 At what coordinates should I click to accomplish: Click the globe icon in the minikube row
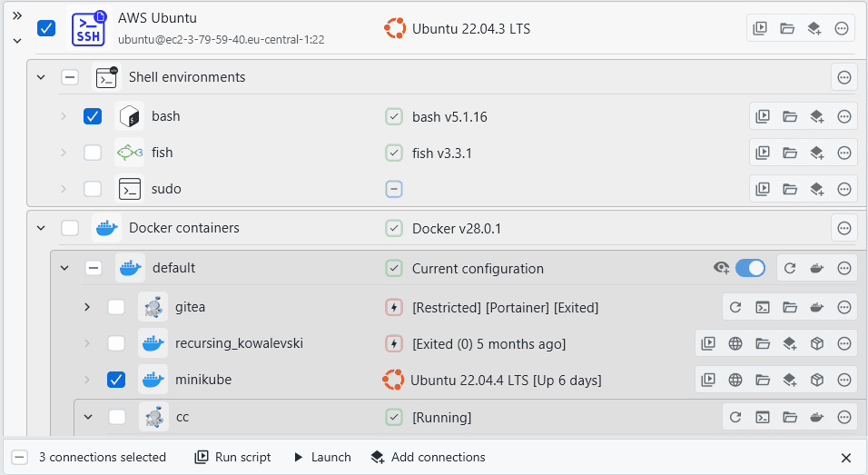(x=735, y=380)
